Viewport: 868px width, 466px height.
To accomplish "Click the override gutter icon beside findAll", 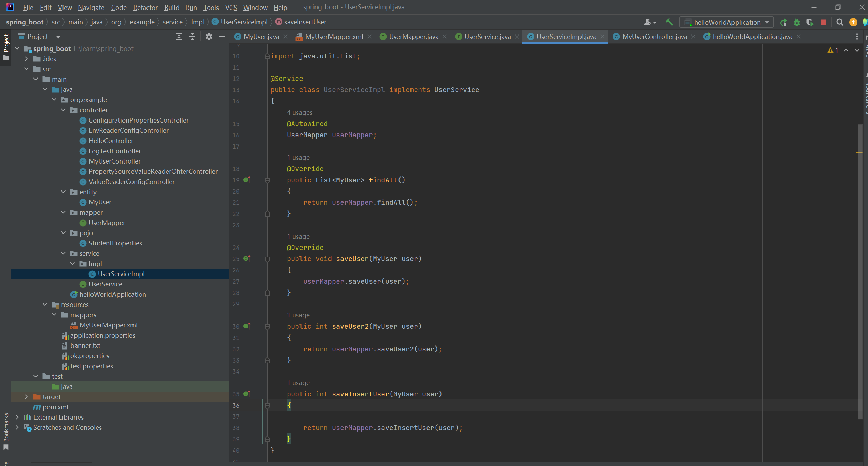I will [247, 180].
